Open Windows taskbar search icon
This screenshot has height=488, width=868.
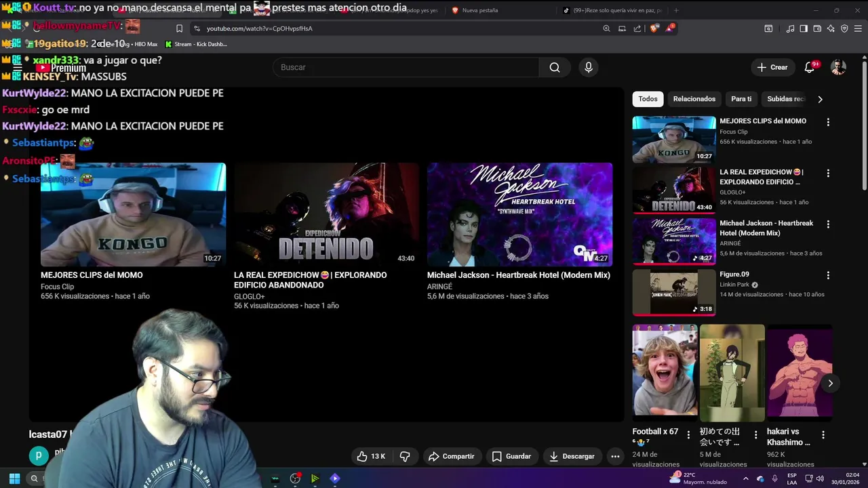point(34,479)
